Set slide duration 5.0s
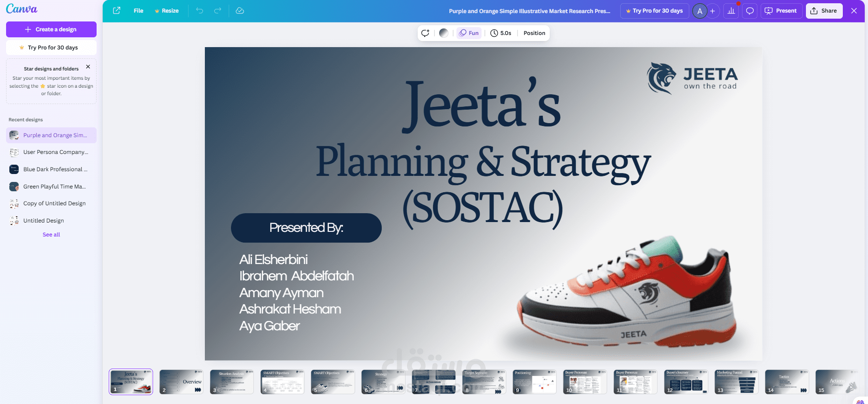The image size is (868, 404). [501, 33]
